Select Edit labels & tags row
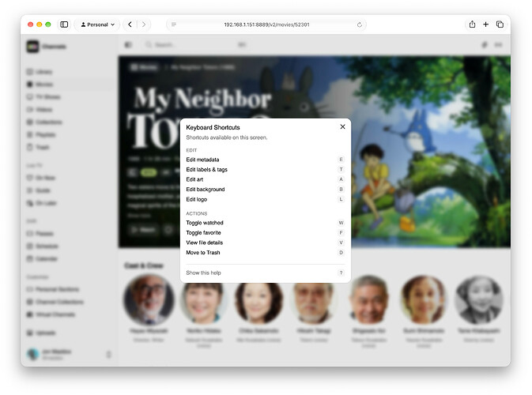Viewport: 532px width, 395px height. [265, 169]
